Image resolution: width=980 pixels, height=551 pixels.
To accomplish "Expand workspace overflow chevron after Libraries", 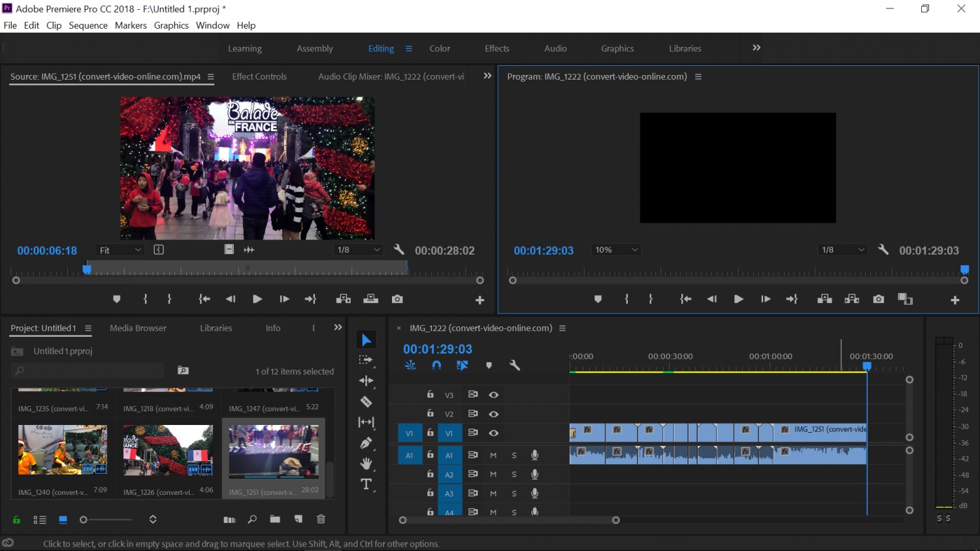I will click(x=757, y=48).
